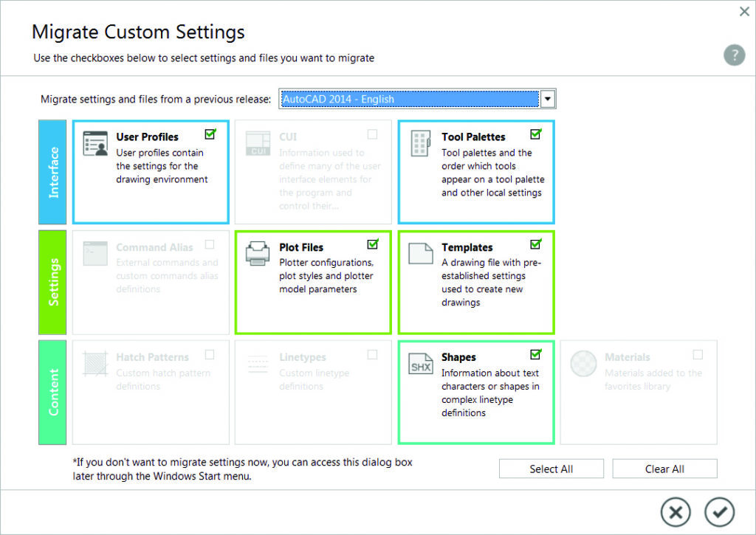Cancel using the X circle icon

click(675, 511)
